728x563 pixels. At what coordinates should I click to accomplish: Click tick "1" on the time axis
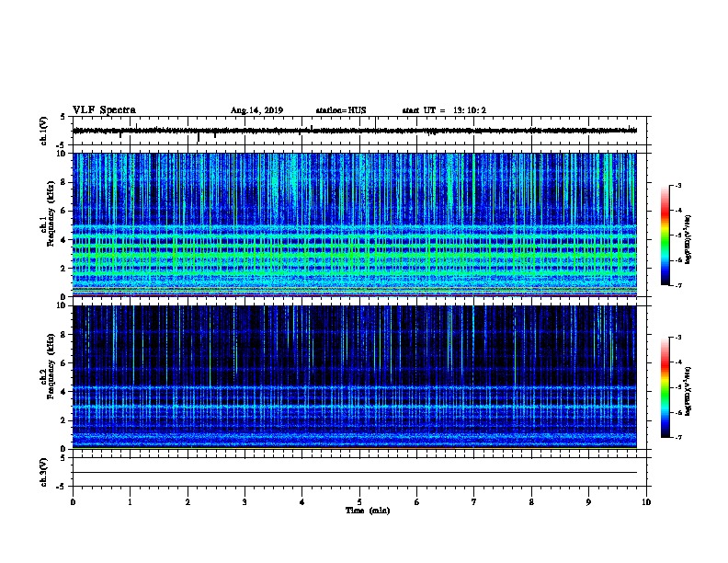[x=130, y=502]
